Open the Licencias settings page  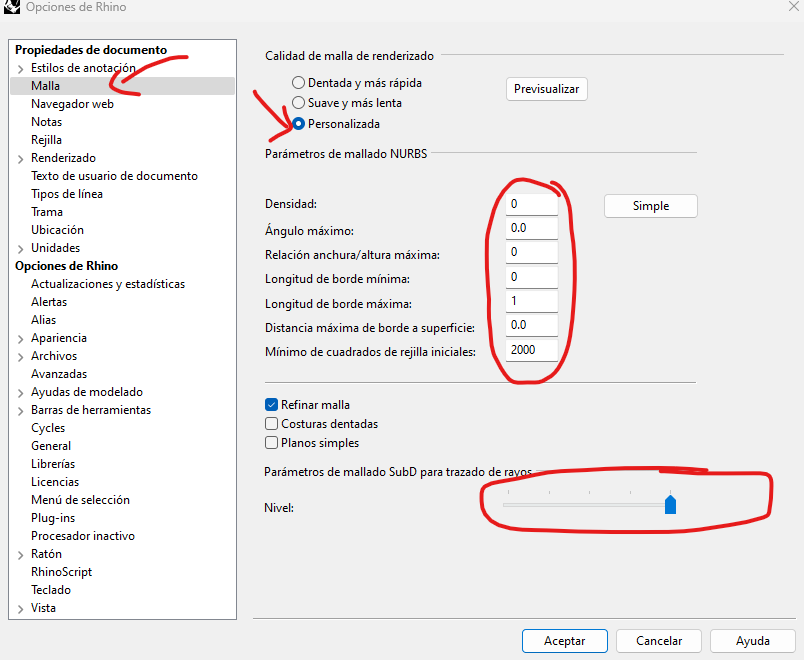pyautogui.click(x=55, y=482)
